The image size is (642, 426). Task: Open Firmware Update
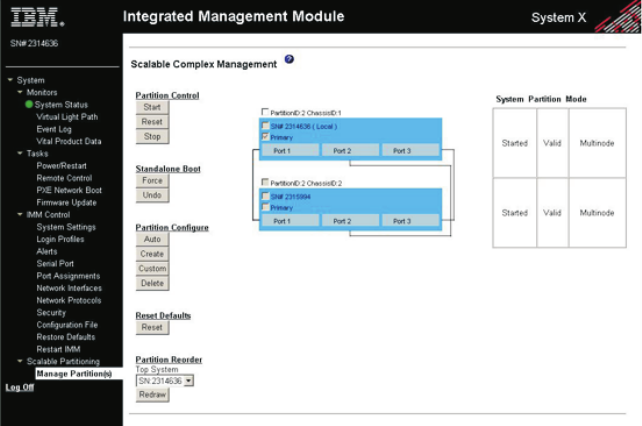click(66, 203)
